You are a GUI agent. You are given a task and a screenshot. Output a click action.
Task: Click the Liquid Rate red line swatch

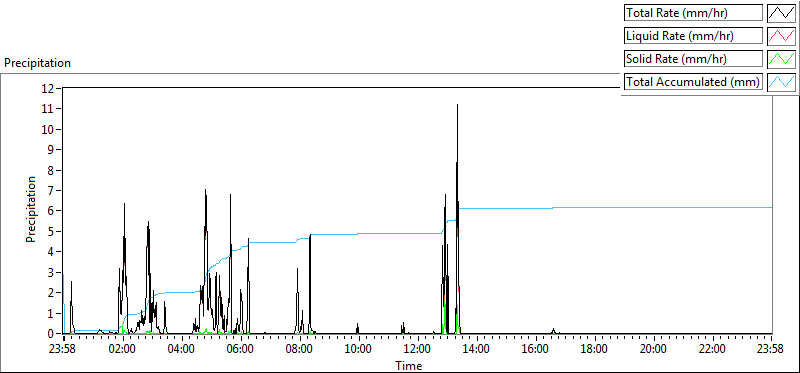tap(781, 36)
